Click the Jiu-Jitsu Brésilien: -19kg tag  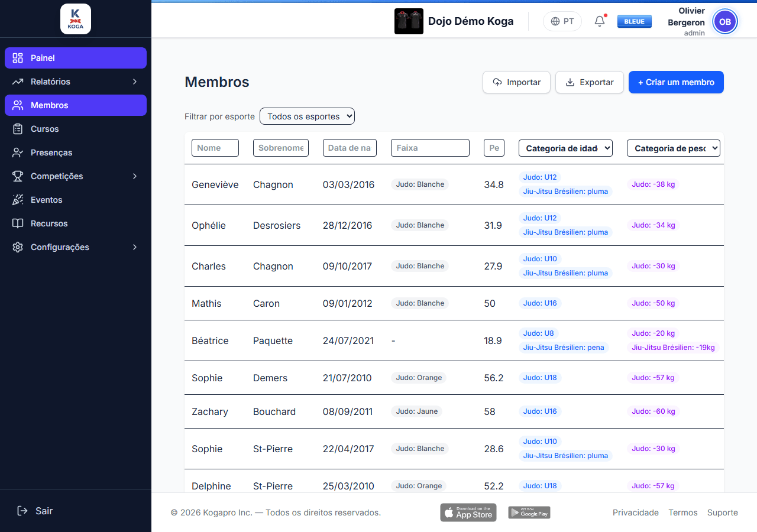click(x=673, y=348)
